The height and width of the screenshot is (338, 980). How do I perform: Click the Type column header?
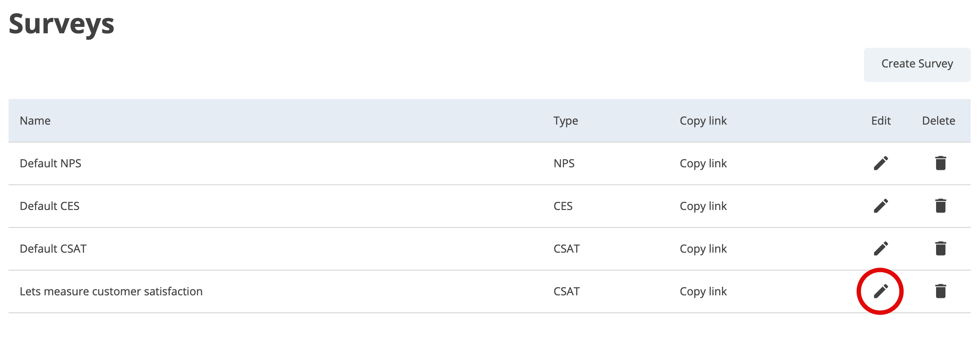565,121
